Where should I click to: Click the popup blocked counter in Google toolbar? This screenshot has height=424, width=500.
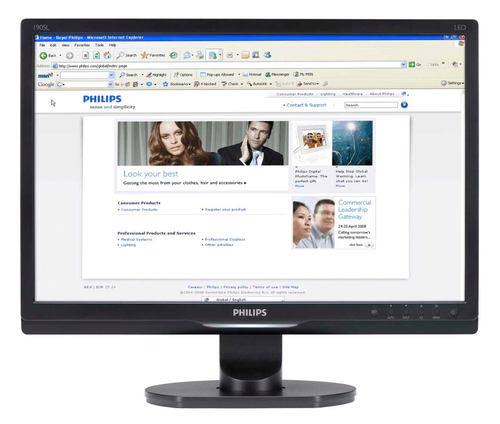pyautogui.click(x=205, y=84)
